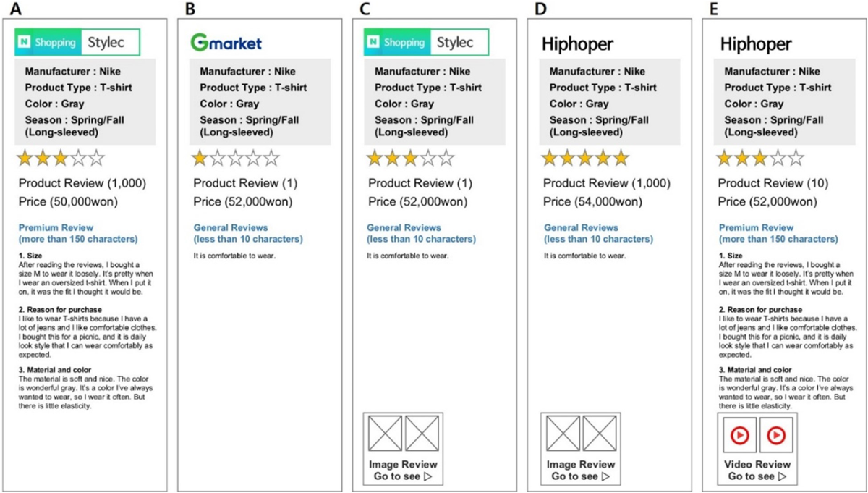Click the Hiphoper logo in panel E

click(756, 44)
